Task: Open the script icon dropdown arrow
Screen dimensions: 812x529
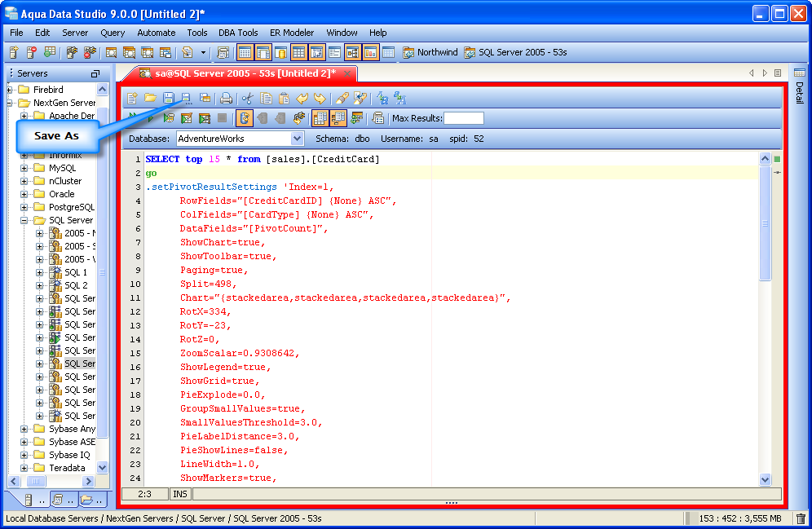Action: tap(203, 52)
